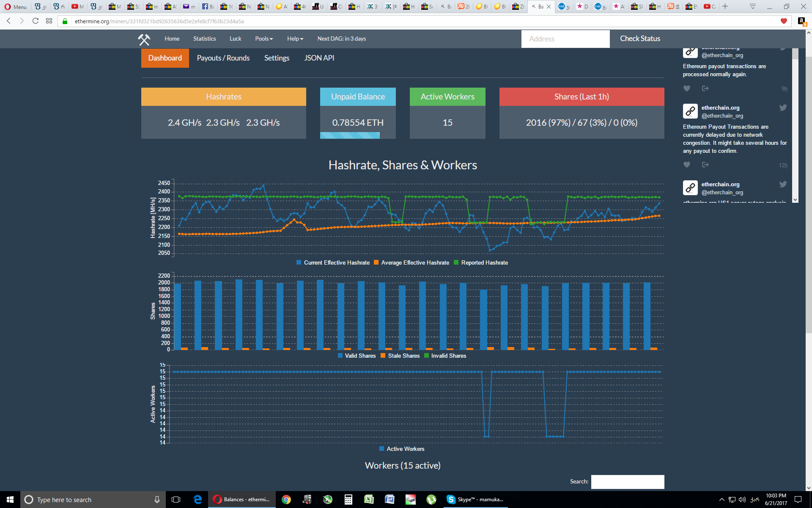The image size is (812, 508).
Task: Expand the Pools dropdown menu
Action: pyautogui.click(x=264, y=39)
